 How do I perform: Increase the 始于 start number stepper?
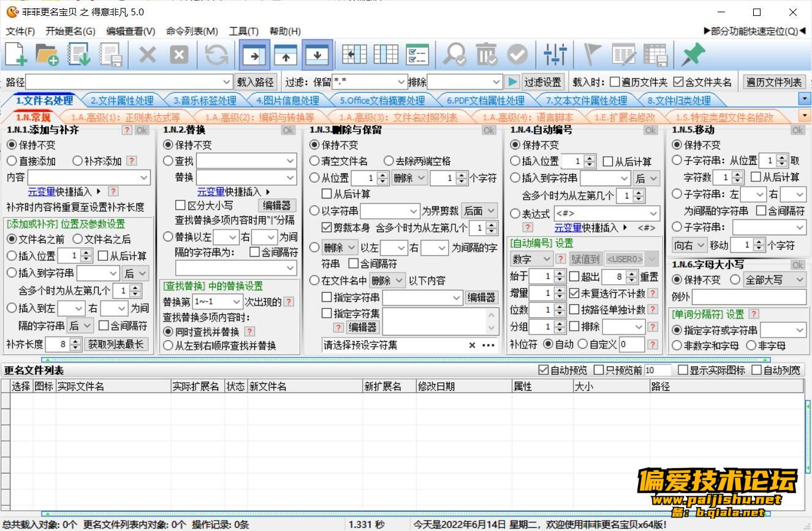point(560,273)
